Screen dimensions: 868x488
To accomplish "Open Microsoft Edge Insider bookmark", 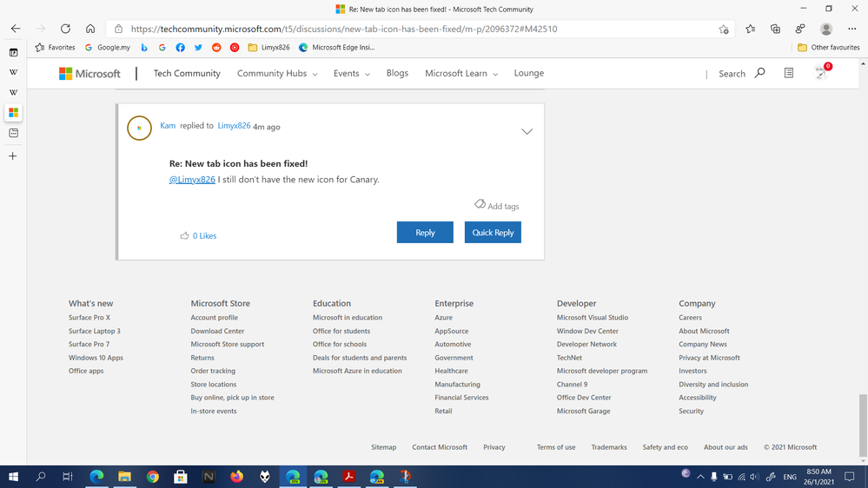I will click(x=336, y=48).
